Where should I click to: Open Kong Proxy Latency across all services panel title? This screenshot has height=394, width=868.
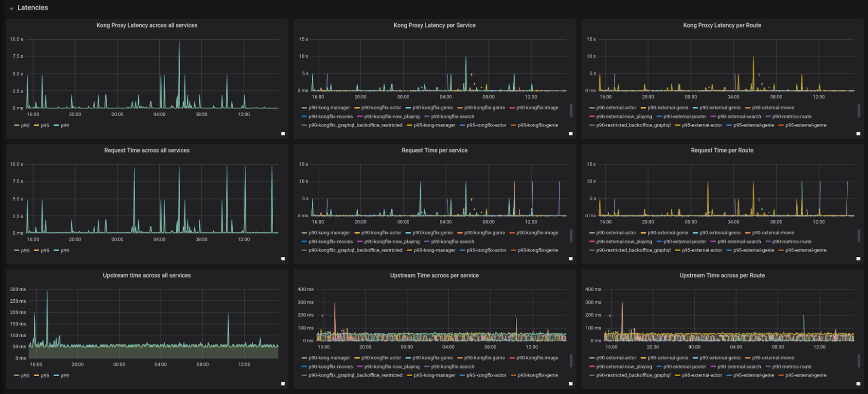click(x=146, y=25)
